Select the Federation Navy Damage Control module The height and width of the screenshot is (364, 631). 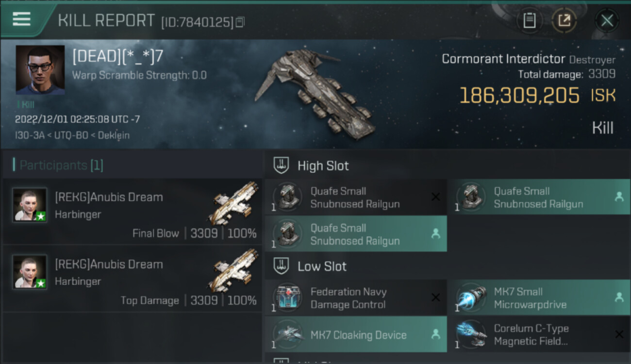[x=356, y=298]
